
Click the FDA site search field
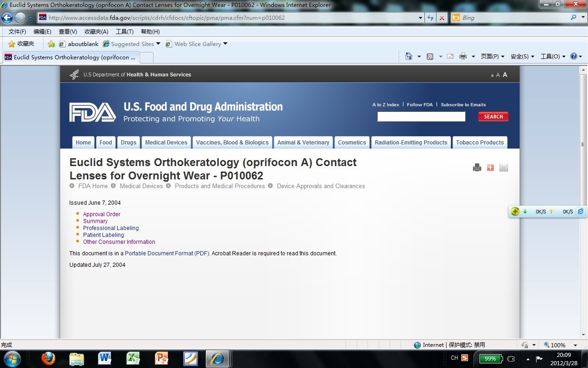point(421,116)
